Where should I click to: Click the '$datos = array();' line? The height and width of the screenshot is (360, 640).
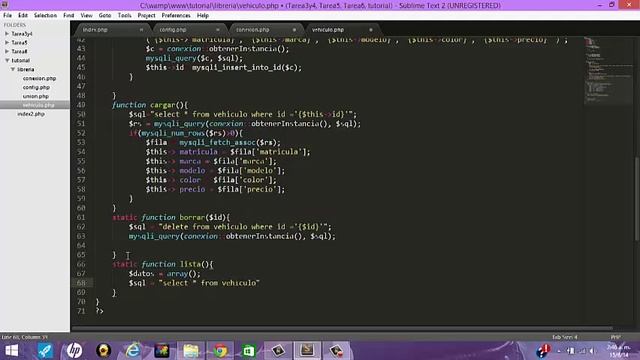point(164,274)
